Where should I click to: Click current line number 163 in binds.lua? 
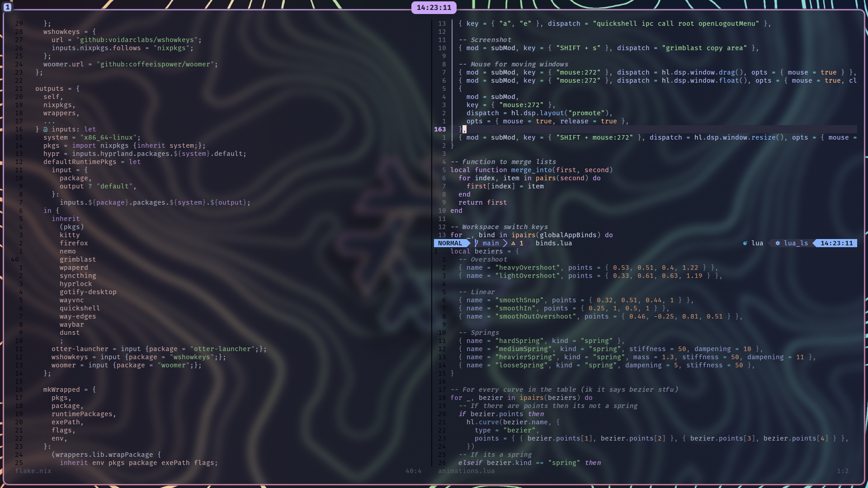coord(440,129)
